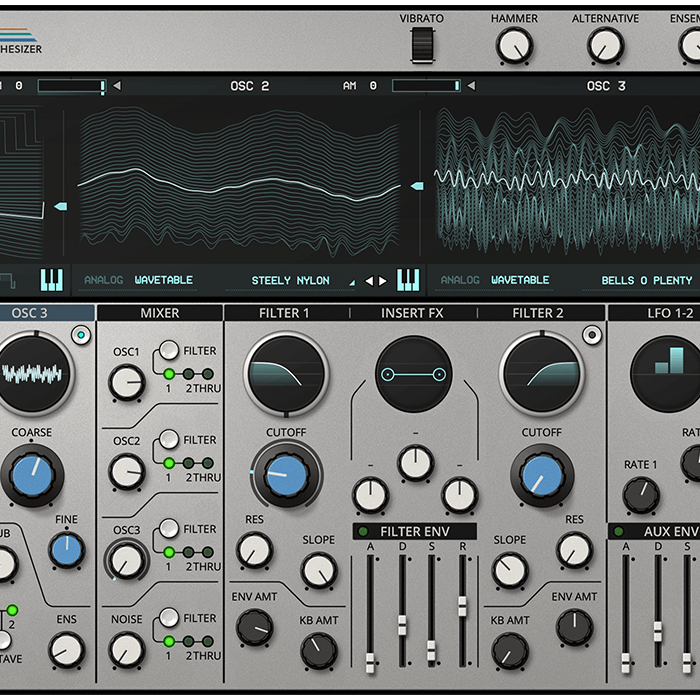
Task: Click the OSC 3 waveform display
Action: pyautogui.click(x=33, y=374)
